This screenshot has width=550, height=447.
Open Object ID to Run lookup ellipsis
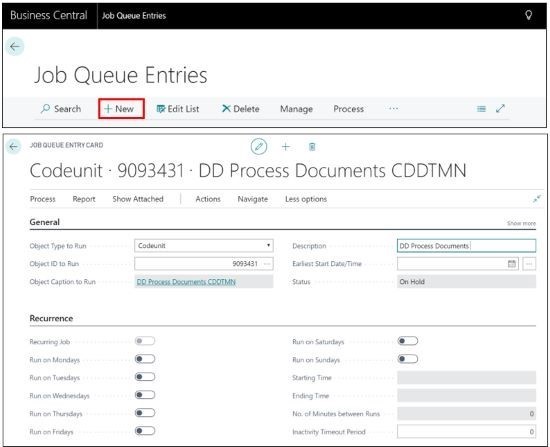(x=267, y=263)
